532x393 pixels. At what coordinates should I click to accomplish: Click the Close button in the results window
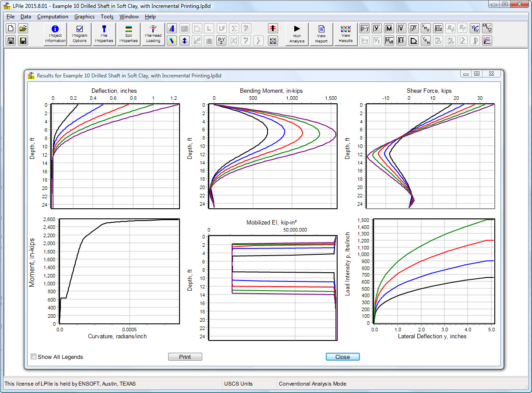click(342, 357)
